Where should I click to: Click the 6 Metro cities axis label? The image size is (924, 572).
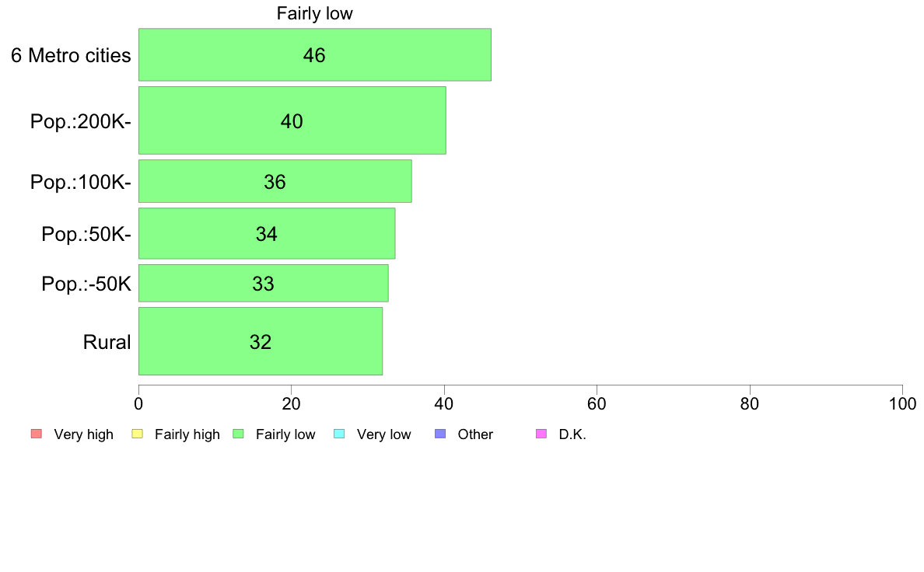point(71,55)
